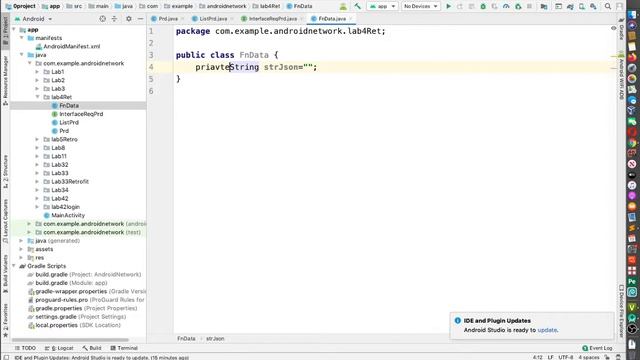Click the Android robot avatar icon in toolbar
This screenshot has height=360, width=640.
[x=343, y=7]
